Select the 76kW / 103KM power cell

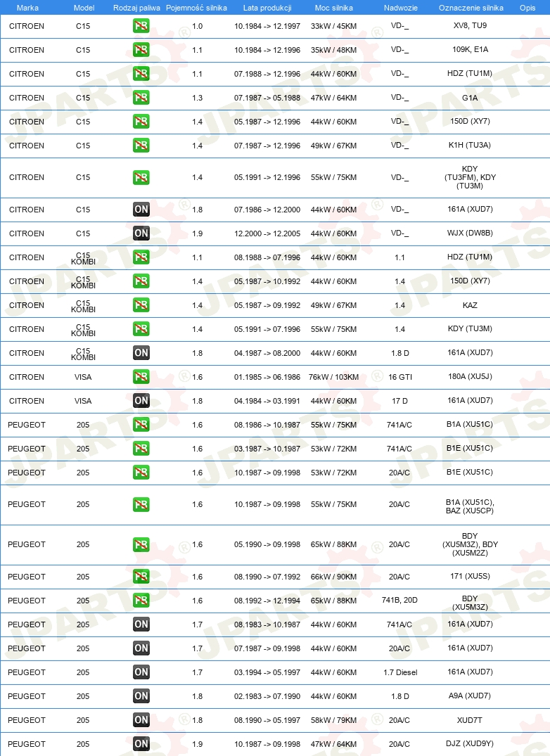pos(333,377)
